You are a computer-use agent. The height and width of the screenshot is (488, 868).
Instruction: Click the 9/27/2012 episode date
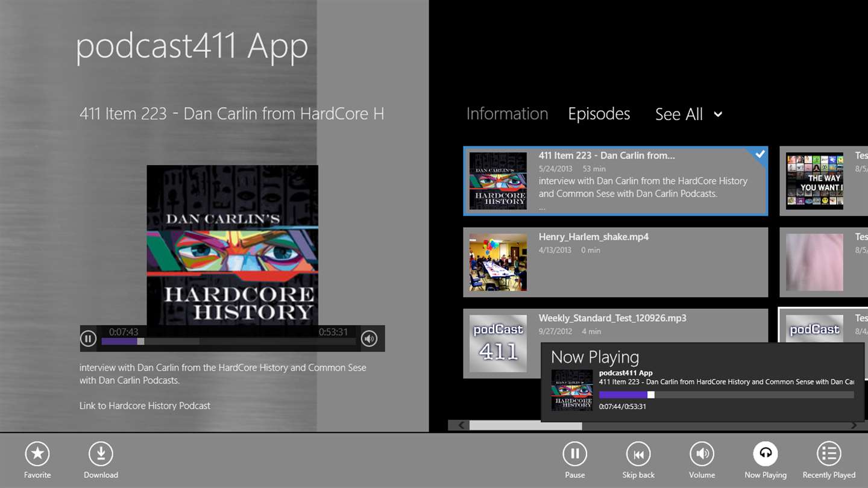(x=555, y=331)
